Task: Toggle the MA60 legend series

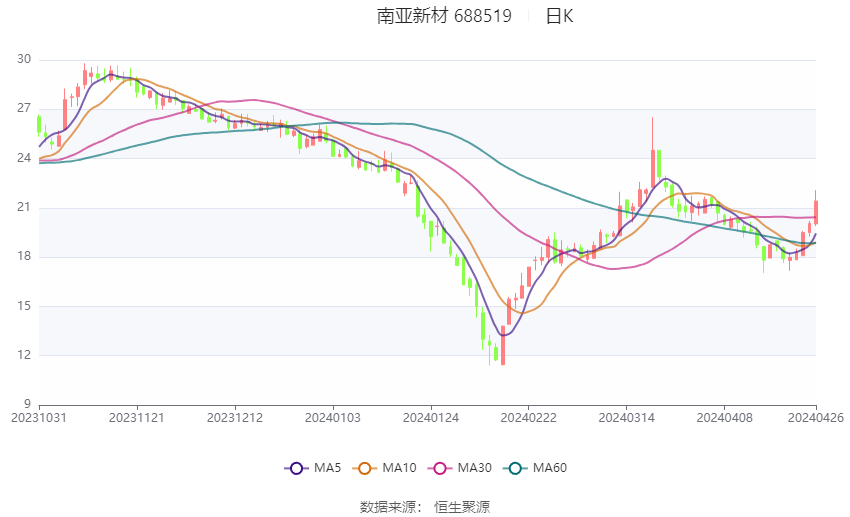Action: [x=535, y=468]
